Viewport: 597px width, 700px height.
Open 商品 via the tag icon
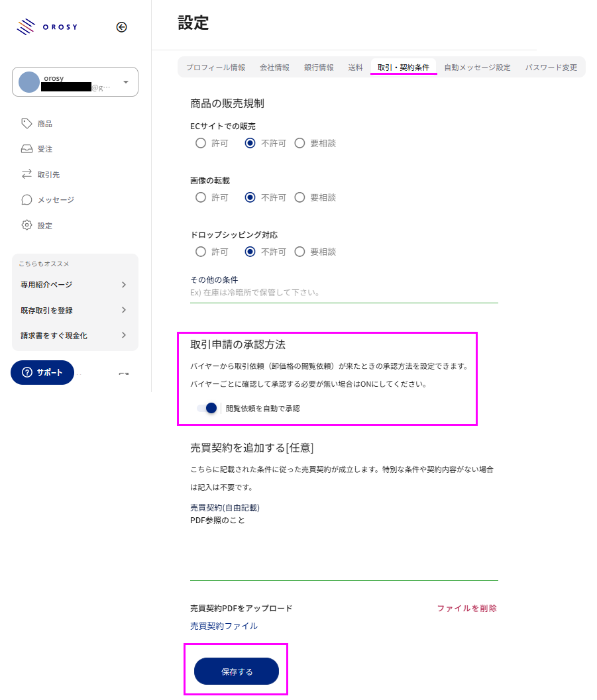pyautogui.click(x=27, y=123)
